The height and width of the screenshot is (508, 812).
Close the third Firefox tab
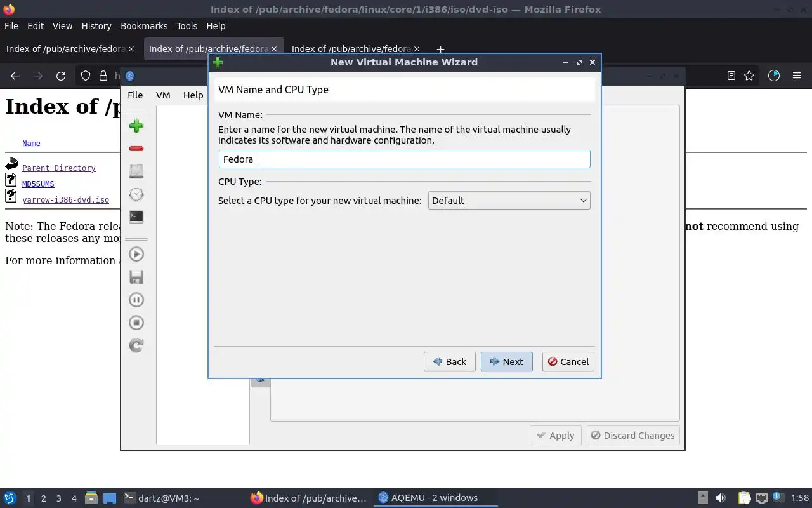[x=417, y=49]
